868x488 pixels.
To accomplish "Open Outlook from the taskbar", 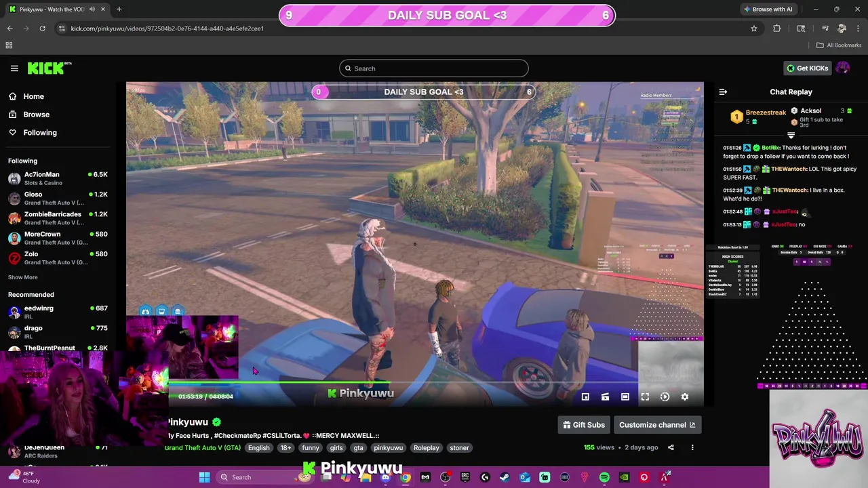I will click(x=525, y=477).
